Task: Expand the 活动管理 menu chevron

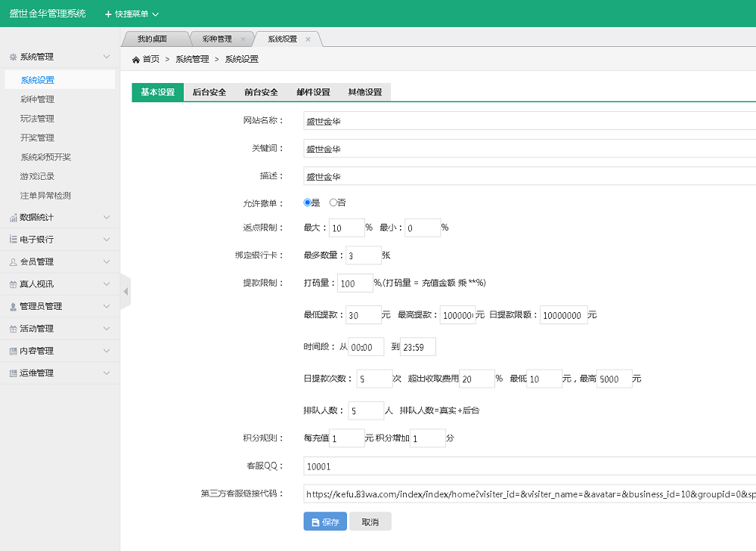Action: click(x=107, y=329)
